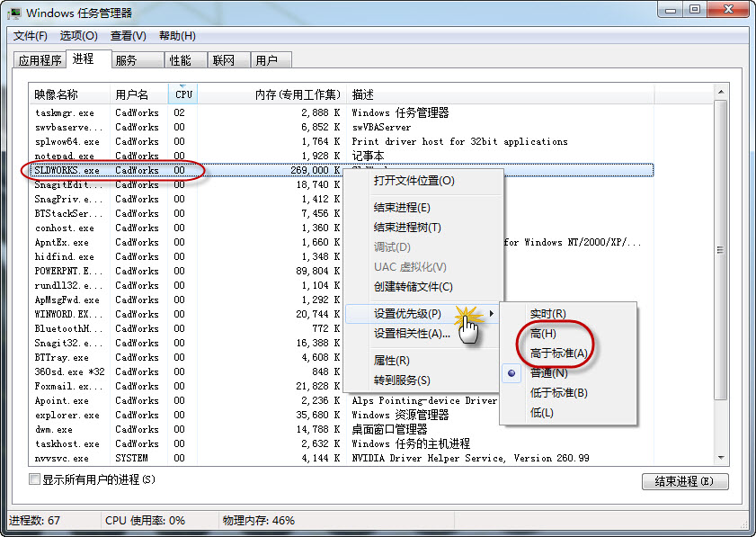Choose 结束进程树(T) from context menu
This screenshot has width=756, height=537.
click(423, 228)
